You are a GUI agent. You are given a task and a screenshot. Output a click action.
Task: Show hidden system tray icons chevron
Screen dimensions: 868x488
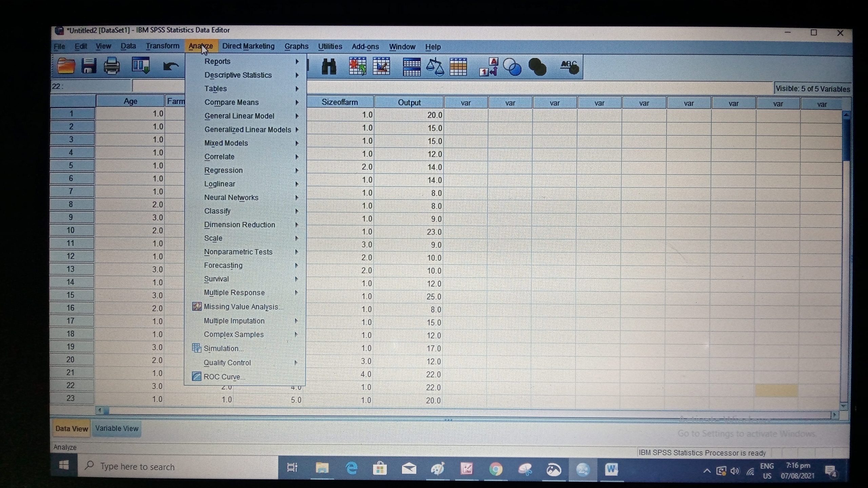point(707,471)
